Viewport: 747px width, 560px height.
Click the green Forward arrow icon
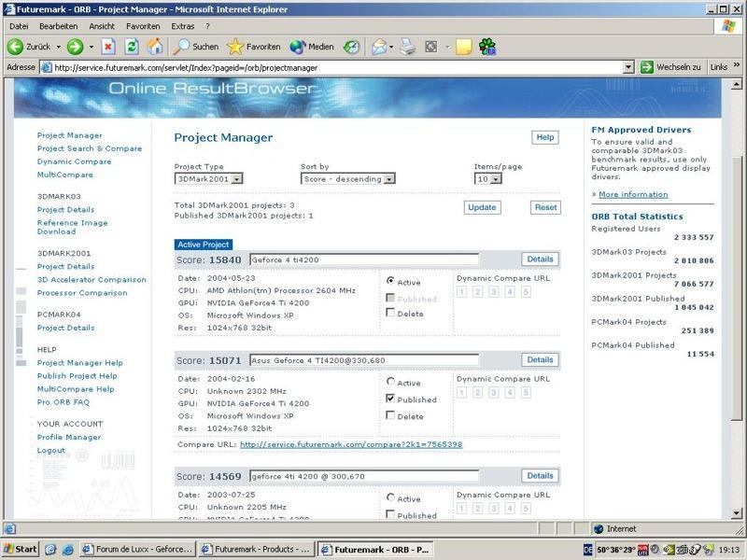click(75, 47)
